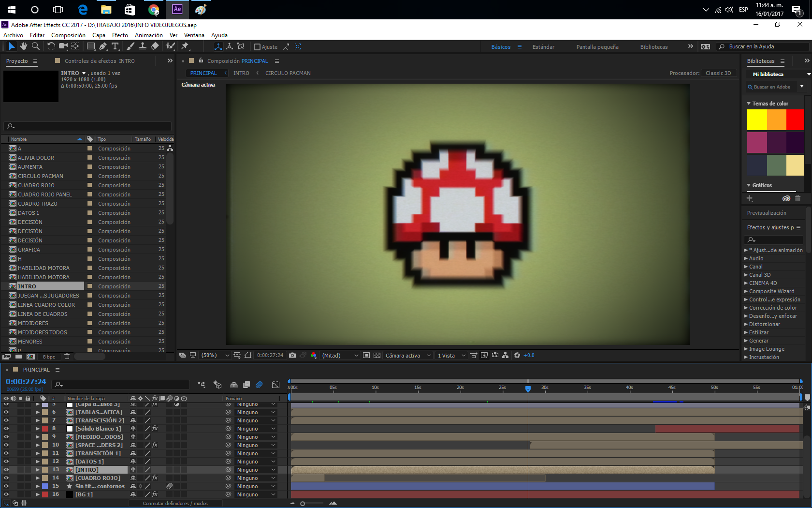Open the Animación menu
Image resolution: width=812 pixels, height=508 pixels.
pyautogui.click(x=149, y=35)
